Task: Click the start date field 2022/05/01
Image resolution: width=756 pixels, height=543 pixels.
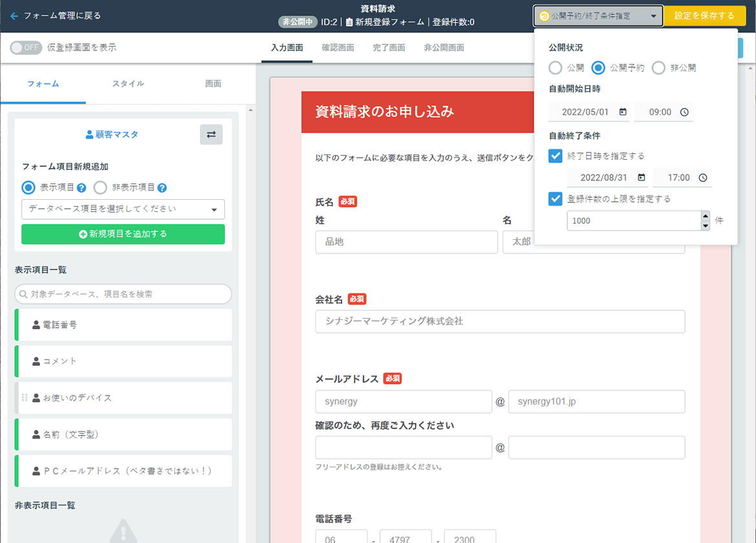Action: coord(589,112)
